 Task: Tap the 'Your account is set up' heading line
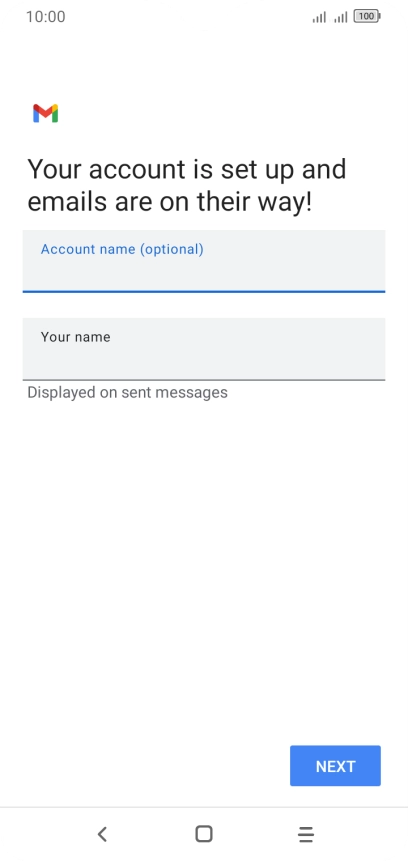tap(187, 169)
